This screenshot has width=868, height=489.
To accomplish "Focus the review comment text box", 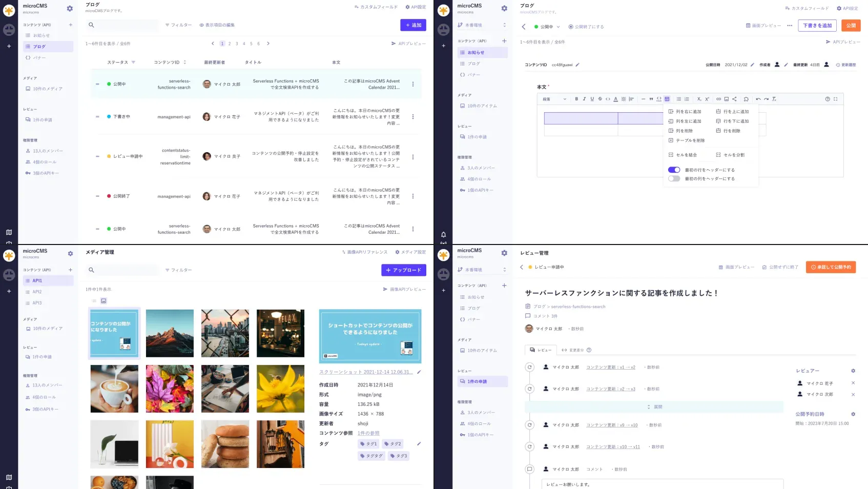I will [x=663, y=484].
